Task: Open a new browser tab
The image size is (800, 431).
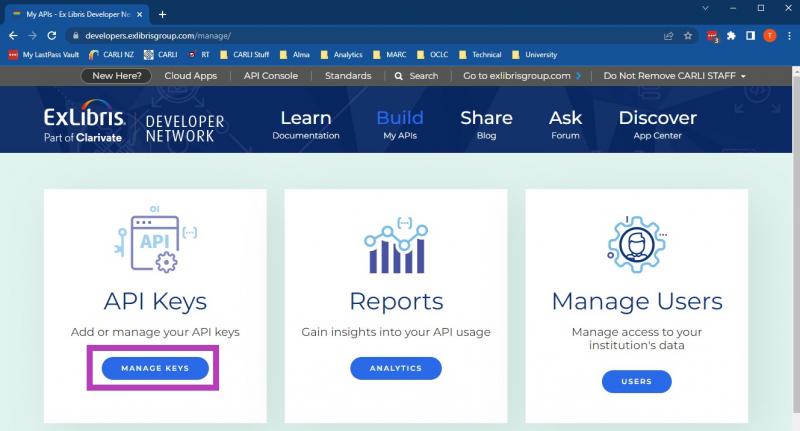Action: (x=162, y=15)
